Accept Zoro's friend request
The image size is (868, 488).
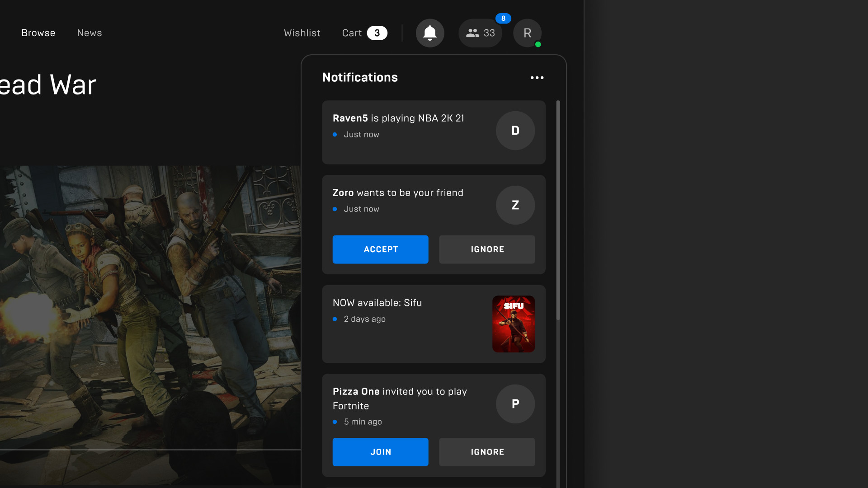click(380, 249)
